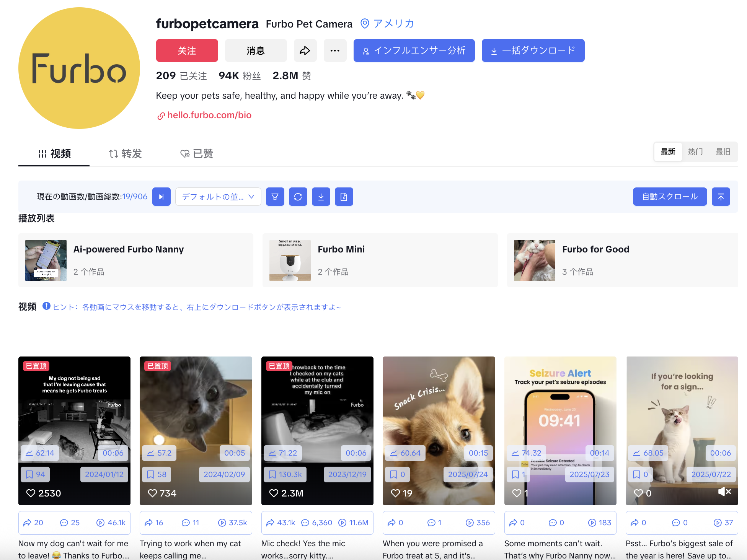This screenshot has width=747, height=560.
Task: Switch to the 已赞 liked tab
Action: tap(197, 154)
